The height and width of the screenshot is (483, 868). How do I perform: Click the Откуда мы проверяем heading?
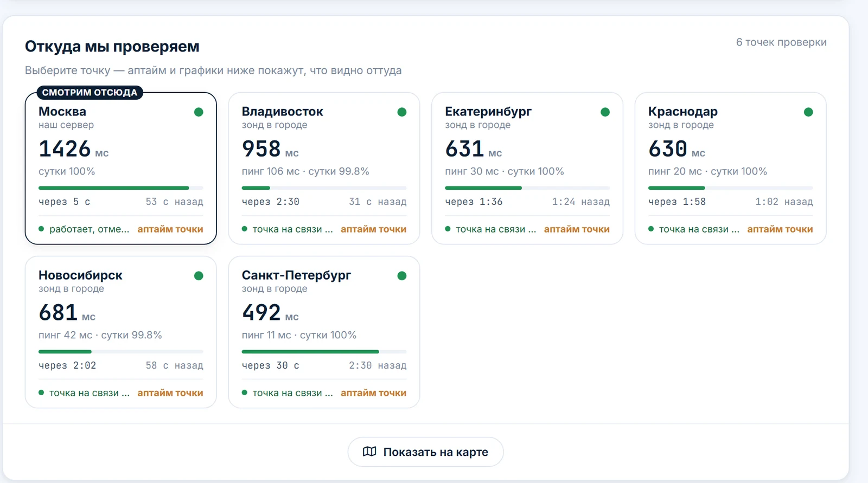pyautogui.click(x=112, y=47)
